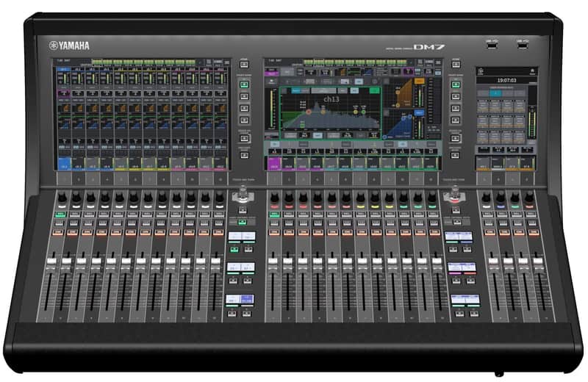Screen dimensions: 588x382
Task: Click the white-lit encoder in right four-channel bank
Action: pyautogui.click(x=486, y=198)
